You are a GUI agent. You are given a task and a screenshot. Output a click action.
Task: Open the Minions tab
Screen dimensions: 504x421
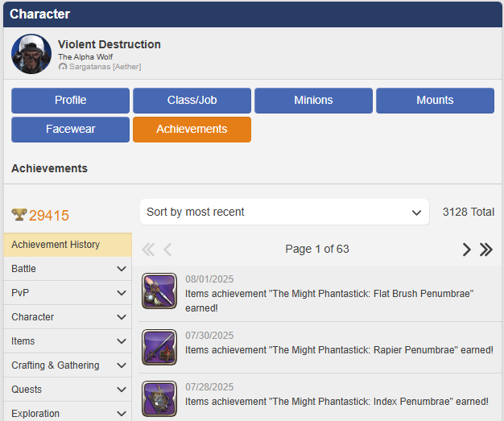tap(313, 101)
